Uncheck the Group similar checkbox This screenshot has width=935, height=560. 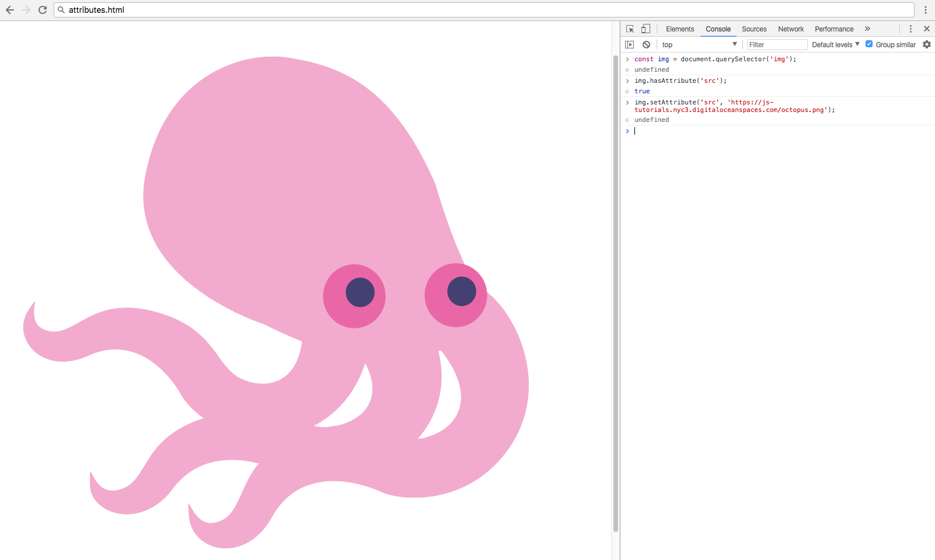869,44
